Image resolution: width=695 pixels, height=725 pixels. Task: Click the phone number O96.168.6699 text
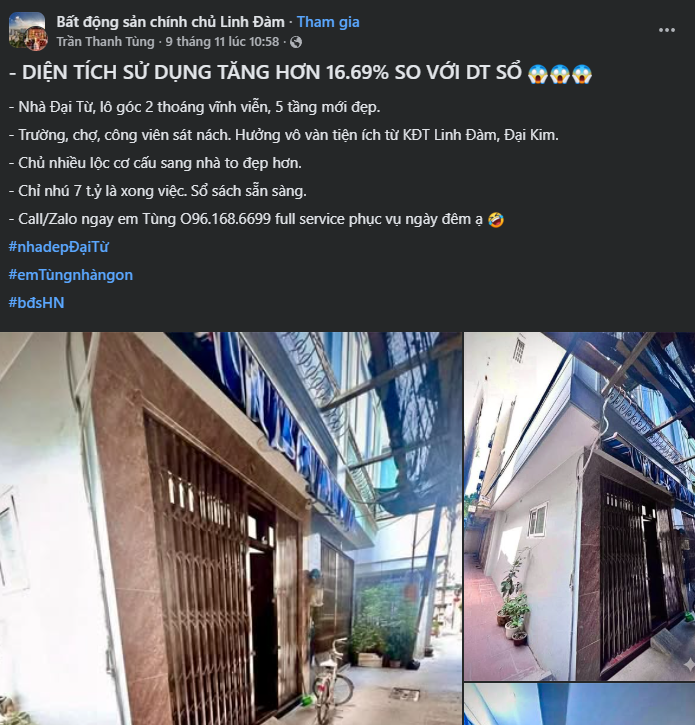[x=225, y=219]
